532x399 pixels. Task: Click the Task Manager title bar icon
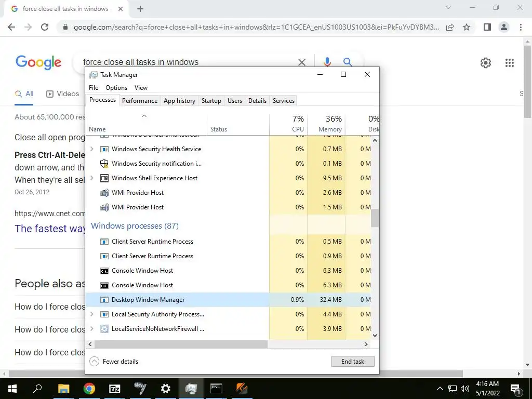tap(94, 75)
